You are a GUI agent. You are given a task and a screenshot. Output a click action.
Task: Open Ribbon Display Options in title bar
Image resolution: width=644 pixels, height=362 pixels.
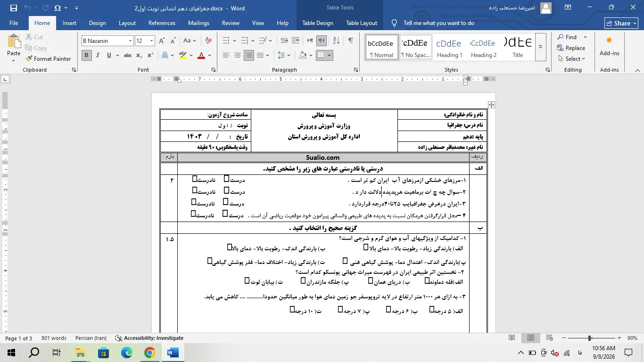[568, 8]
